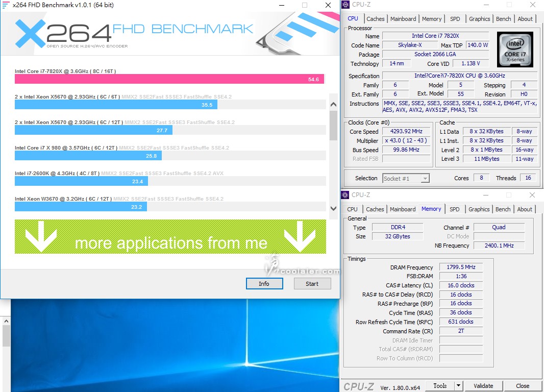Close the x264 FHD Benchmark window

coord(328,5)
